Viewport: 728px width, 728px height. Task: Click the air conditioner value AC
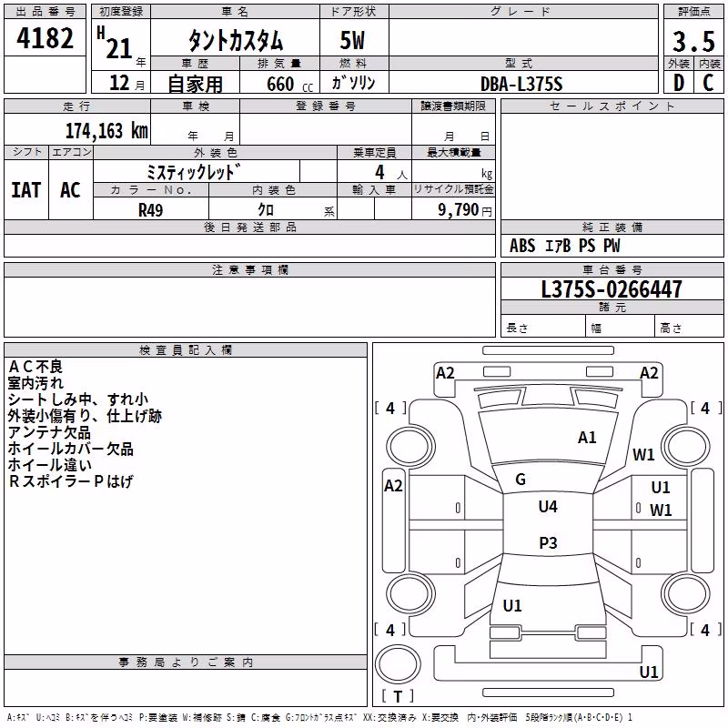[x=71, y=190]
